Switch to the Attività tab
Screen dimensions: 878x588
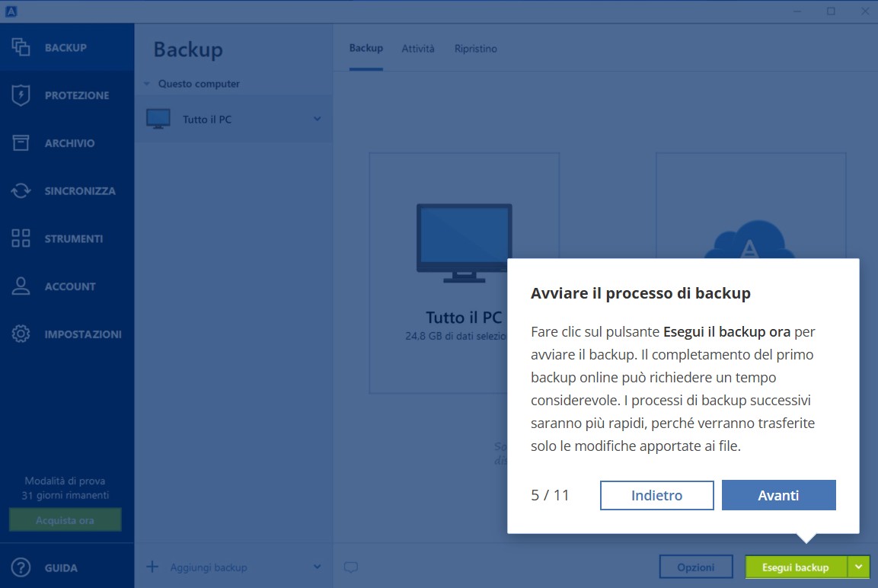click(x=418, y=49)
